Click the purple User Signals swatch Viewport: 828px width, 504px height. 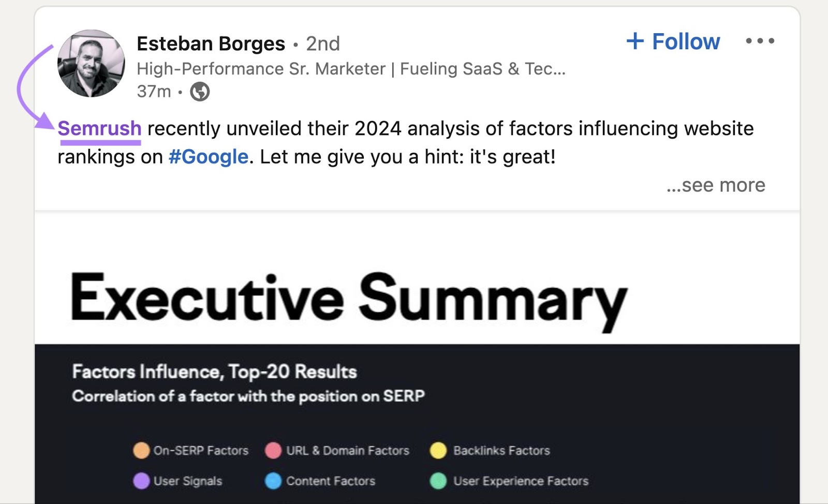click(140, 481)
